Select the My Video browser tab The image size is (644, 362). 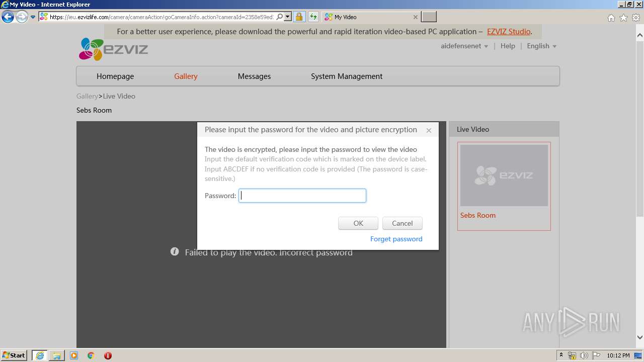[371, 17]
